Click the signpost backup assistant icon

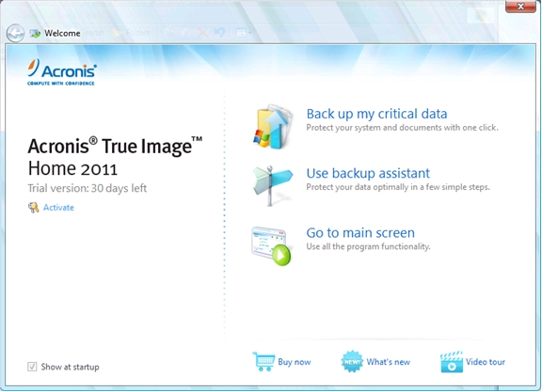point(273,185)
